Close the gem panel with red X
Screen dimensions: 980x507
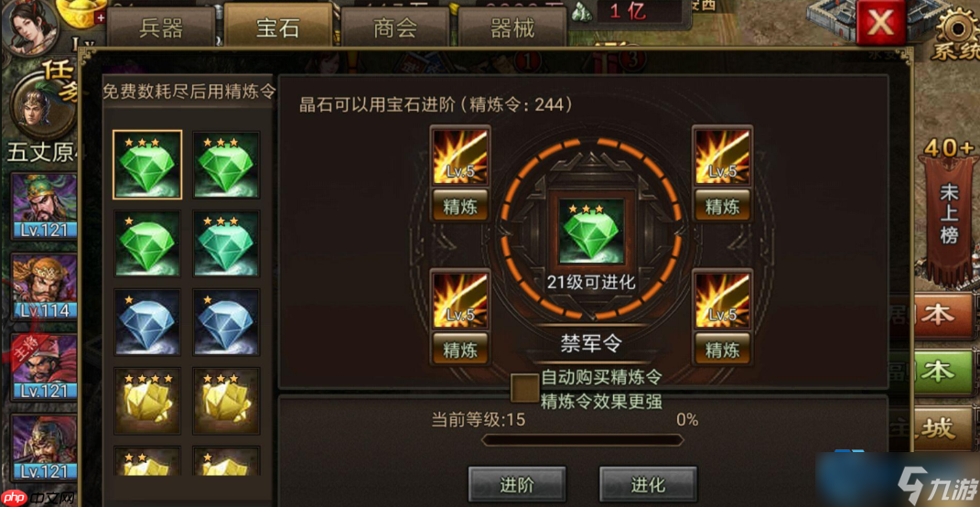pos(880,23)
